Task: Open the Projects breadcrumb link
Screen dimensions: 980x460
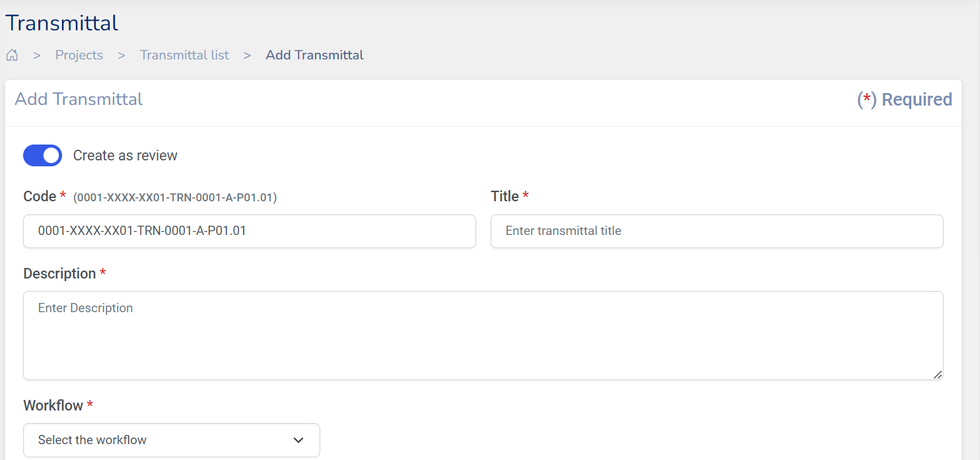Action: [x=79, y=55]
